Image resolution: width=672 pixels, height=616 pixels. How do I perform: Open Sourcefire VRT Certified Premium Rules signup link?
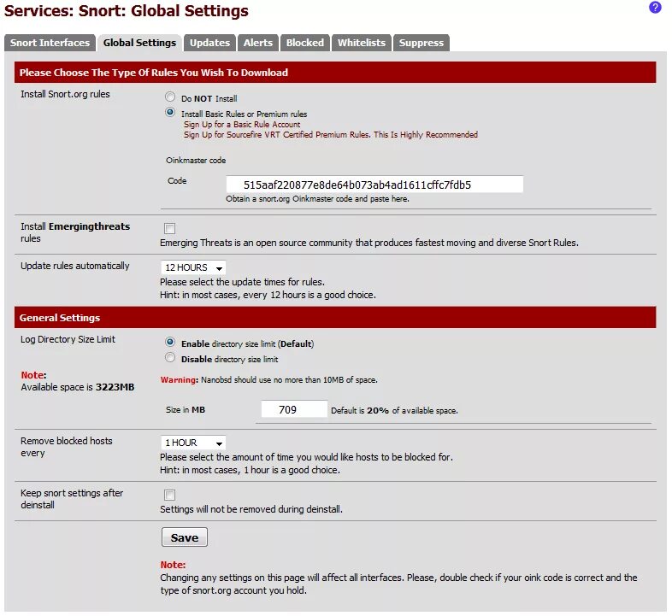[x=330, y=135]
